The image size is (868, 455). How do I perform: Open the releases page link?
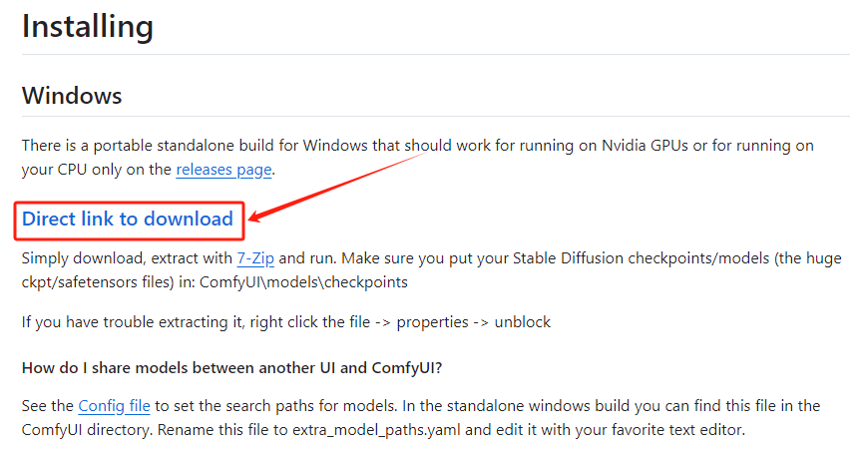tap(223, 170)
